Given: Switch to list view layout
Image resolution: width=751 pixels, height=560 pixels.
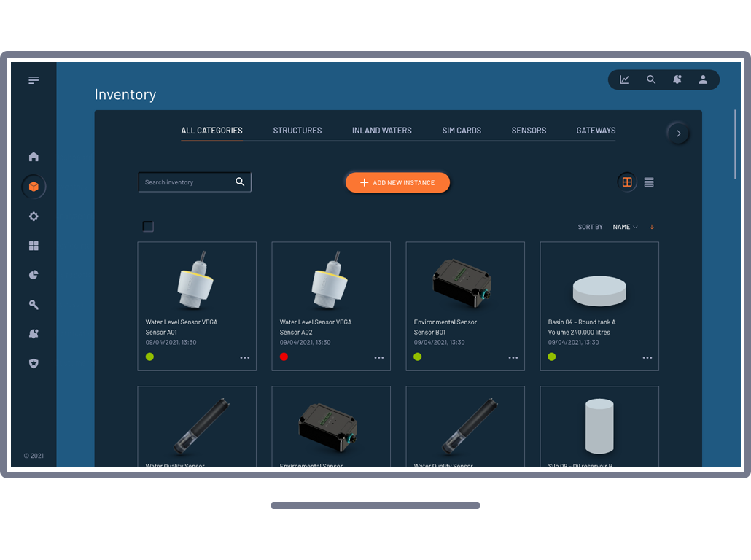Looking at the screenshot, I should (x=649, y=182).
